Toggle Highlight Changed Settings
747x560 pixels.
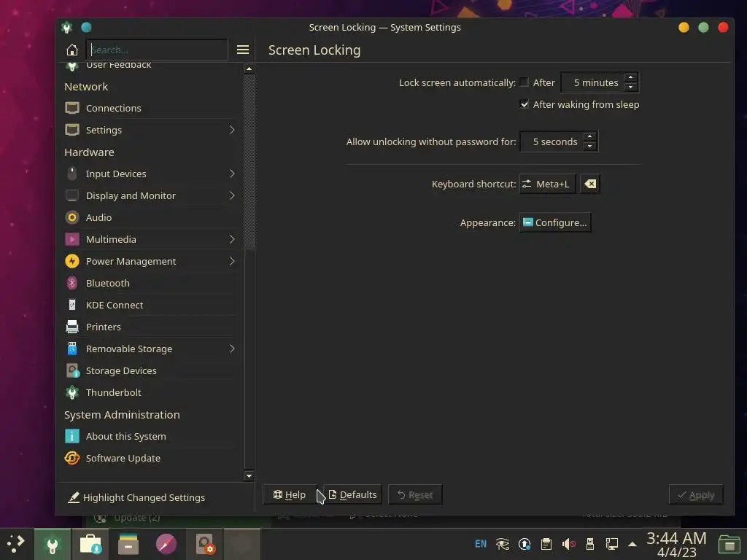[136, 497]
